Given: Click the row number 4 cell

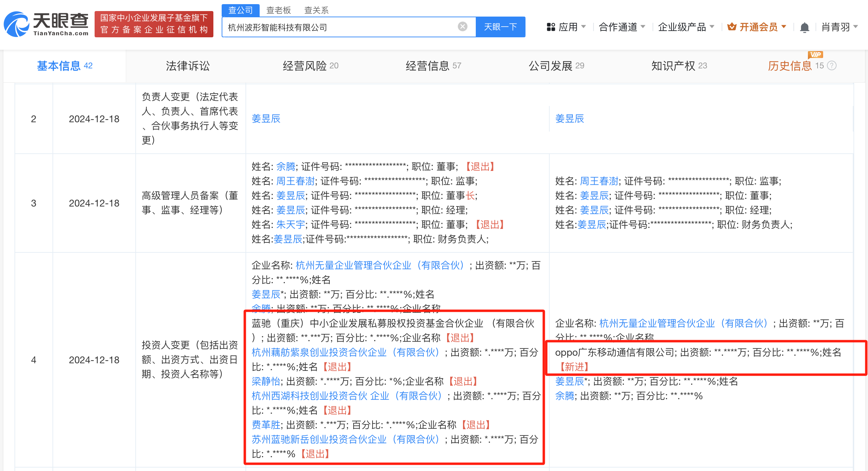Looking at the screenshot, I should click(33, 360).
